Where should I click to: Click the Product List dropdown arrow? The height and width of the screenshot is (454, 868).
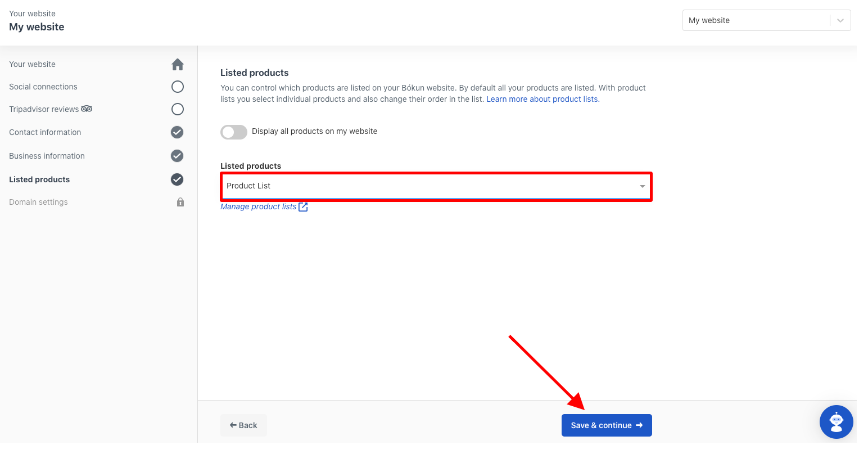[643, 186]
